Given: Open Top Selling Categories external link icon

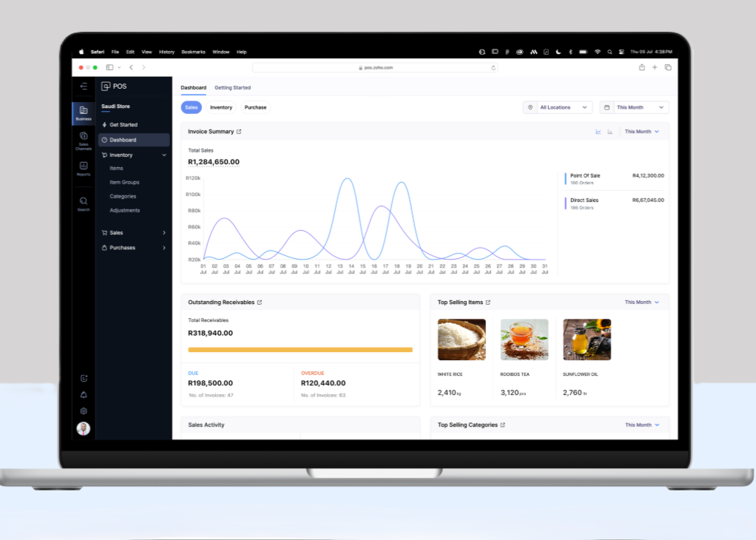Looking at the screenshot, I should click(x=503, y=425).
